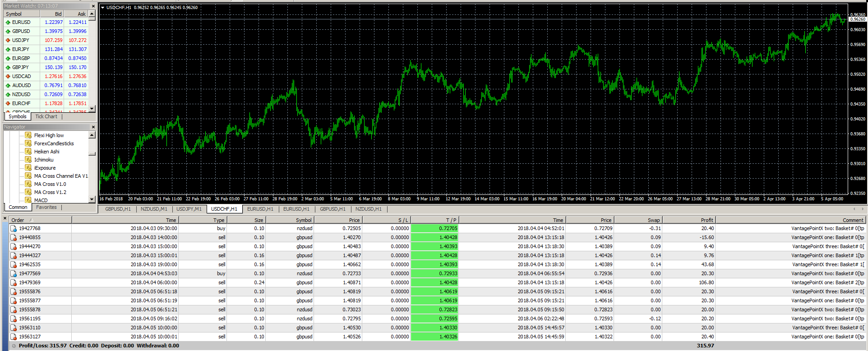
Task: Click the USDCAD down-arrow icon in Market Watch
Action: point(8,76)
